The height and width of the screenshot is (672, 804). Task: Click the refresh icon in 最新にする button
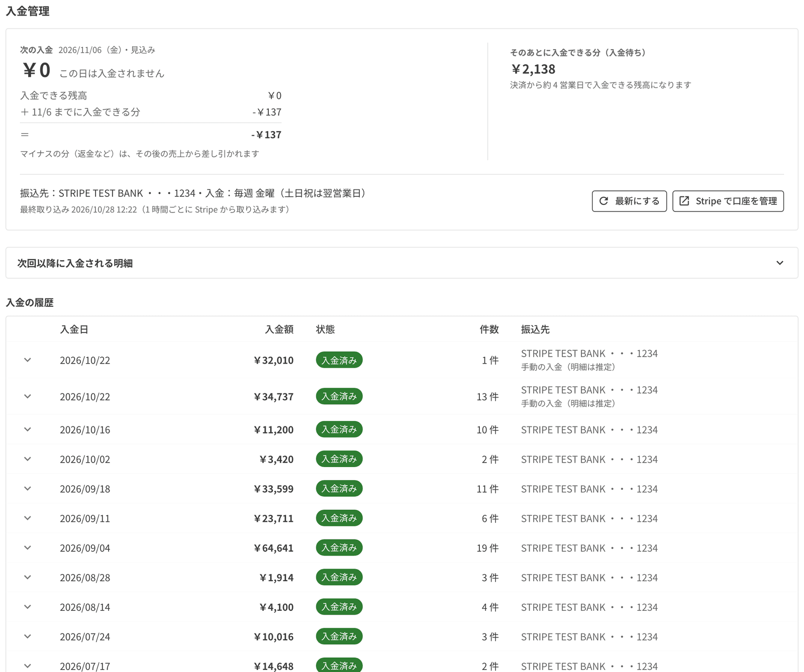604,201
